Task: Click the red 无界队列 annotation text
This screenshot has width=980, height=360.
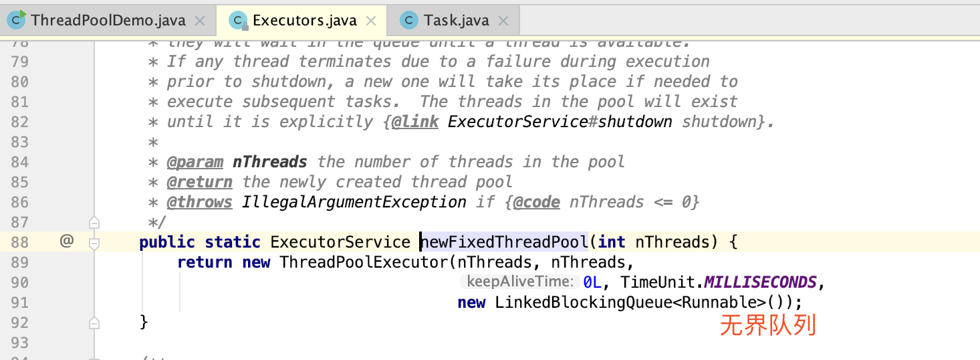Action: click(768, 326)
